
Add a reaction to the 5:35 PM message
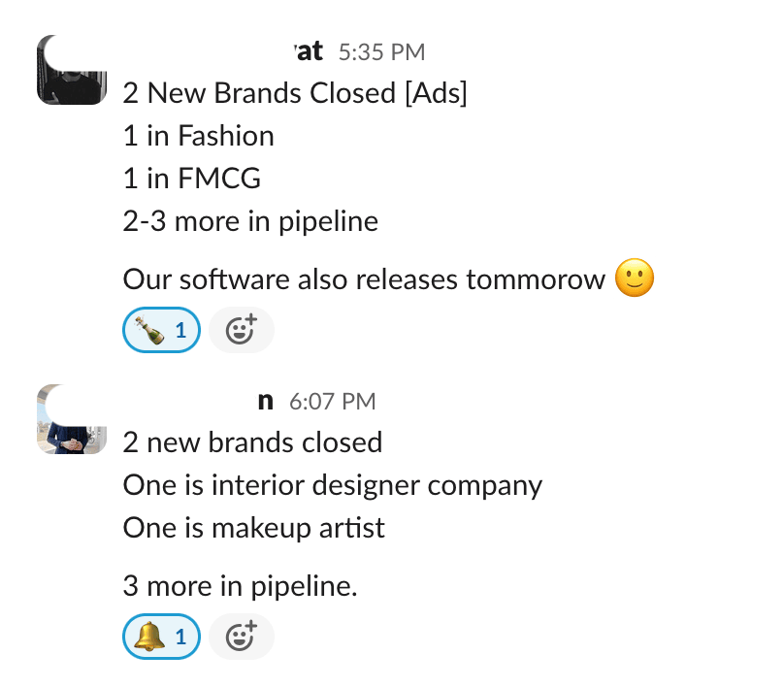click(241, 331)
